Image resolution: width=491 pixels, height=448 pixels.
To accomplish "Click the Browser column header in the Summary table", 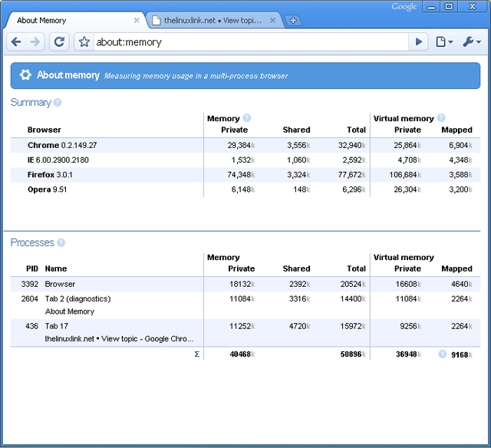I will pos(44,130).
